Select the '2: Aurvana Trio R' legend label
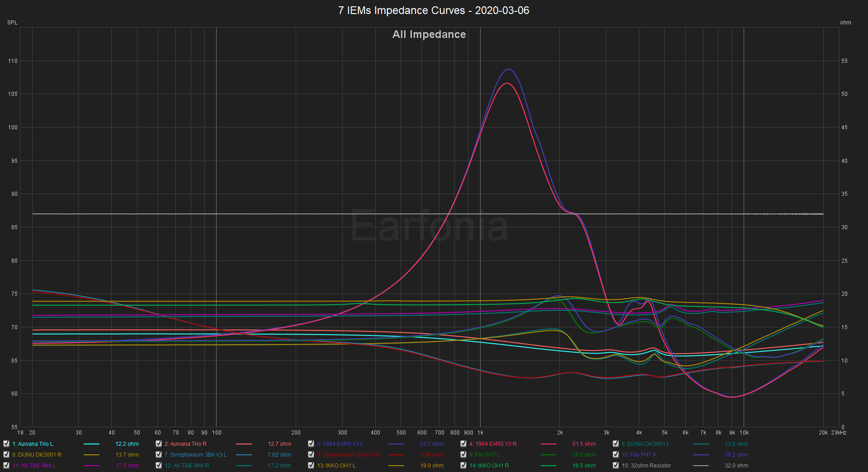This screenshot has height=472, width=868. [185, 444]
